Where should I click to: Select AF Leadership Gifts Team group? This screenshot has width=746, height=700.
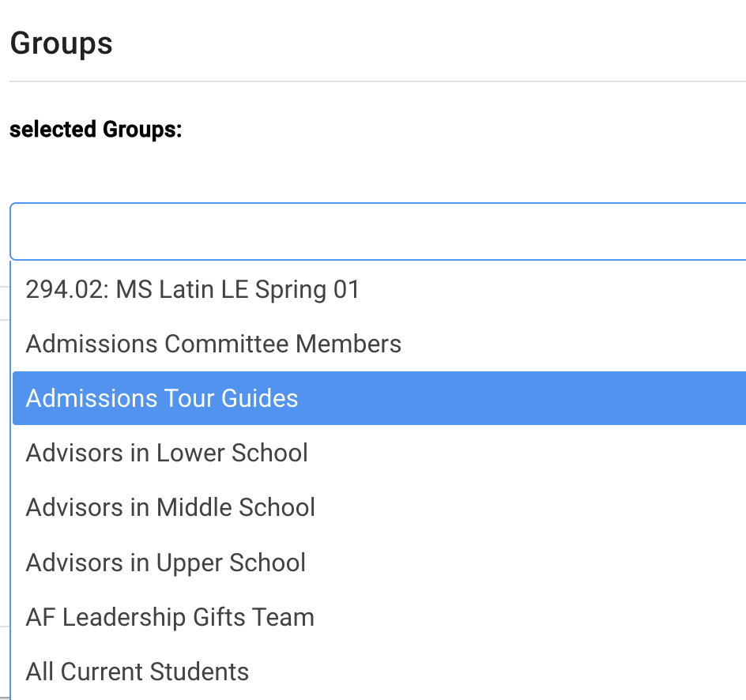click(170, 617)
